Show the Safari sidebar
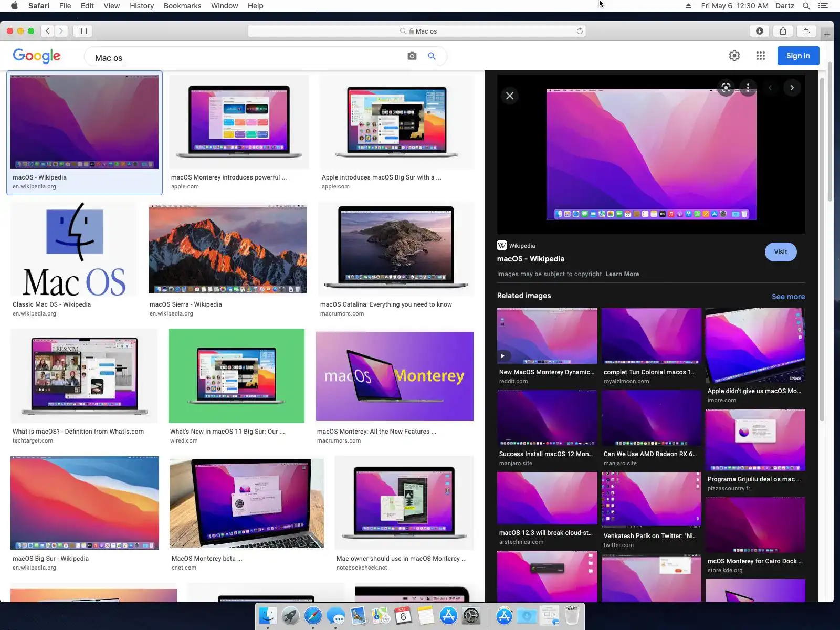Screen dimensions: 840x630 [83, 31]
